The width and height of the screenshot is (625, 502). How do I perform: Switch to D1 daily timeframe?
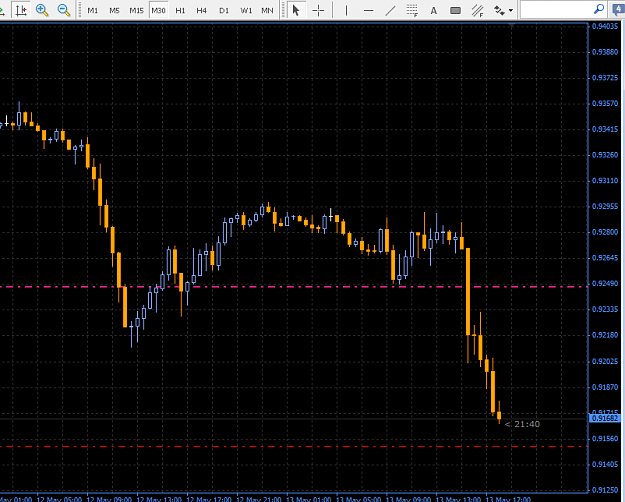coord(224,10)
